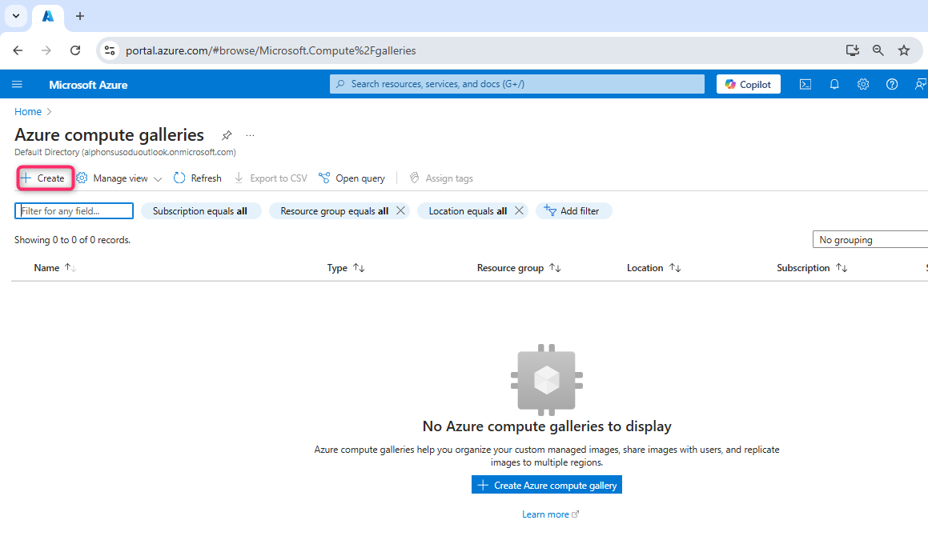The image size is (928, 560).
Task: Open Cloud Shell from the top bar
Action: (805, 85)
